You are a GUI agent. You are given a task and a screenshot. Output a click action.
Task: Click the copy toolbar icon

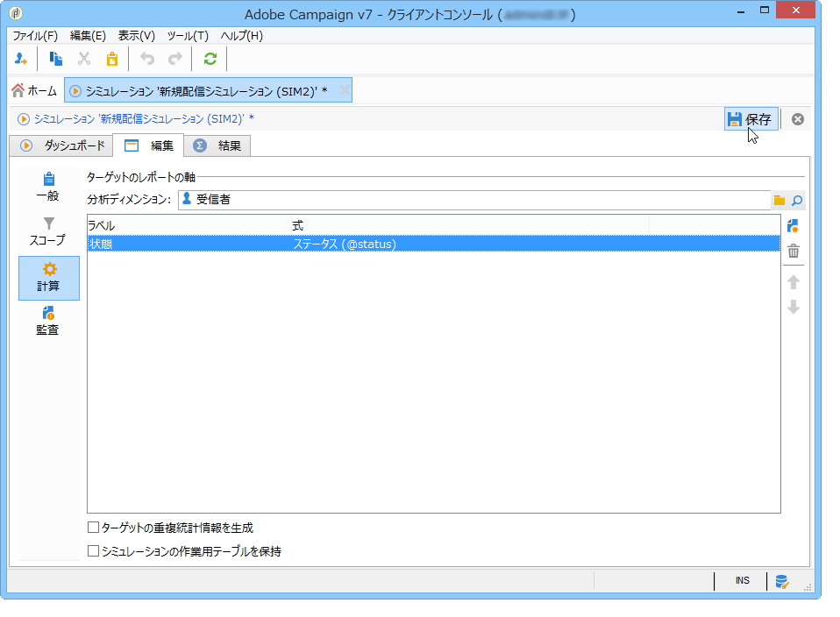click(56, 59)
